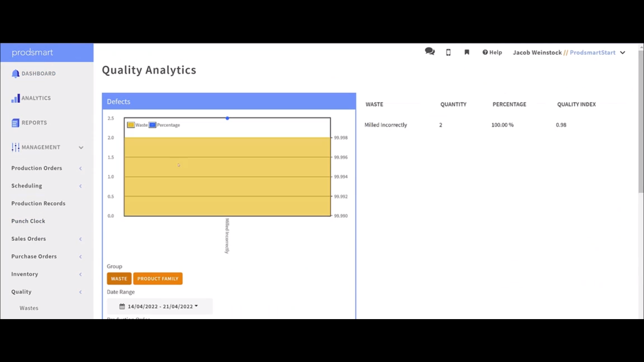Toggle the Percentage legend blue swatch
The height and width of the screenshot is (362, 644).
[152, 125]
